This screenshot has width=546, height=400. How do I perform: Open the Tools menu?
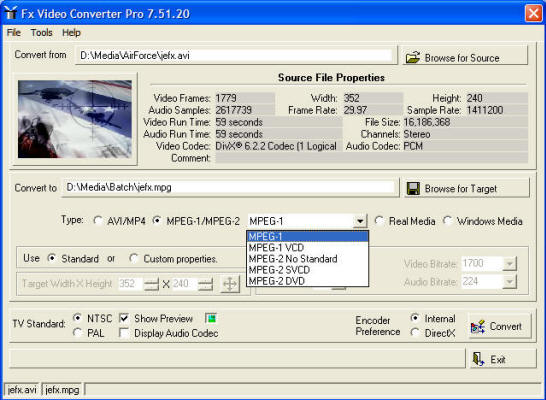[41, 33]
